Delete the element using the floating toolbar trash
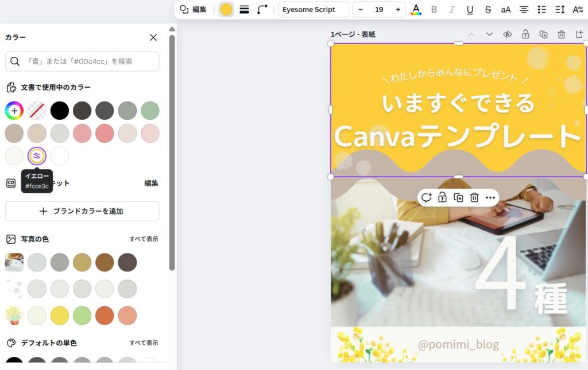The width and height of the screenshot is (588, 370). click(x=474, y=197)
